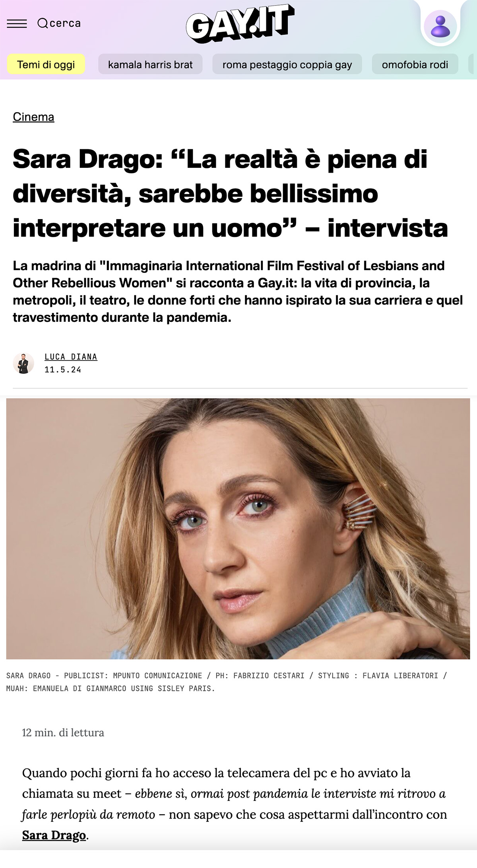The width and height of the screenshot is (477, 868).
Task: Open kamala harris brat topic
Action: (x=150, y=64)
